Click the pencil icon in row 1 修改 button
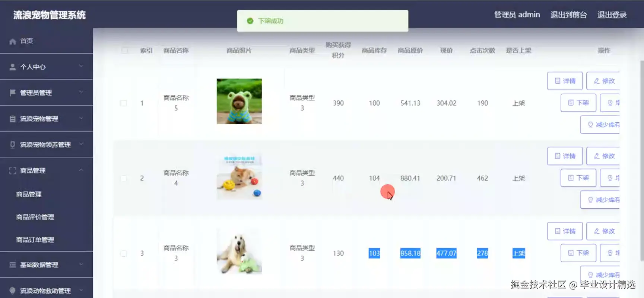The height and width of the screenshot is (298, 644). pyautogui.click(x=597, y=81)
